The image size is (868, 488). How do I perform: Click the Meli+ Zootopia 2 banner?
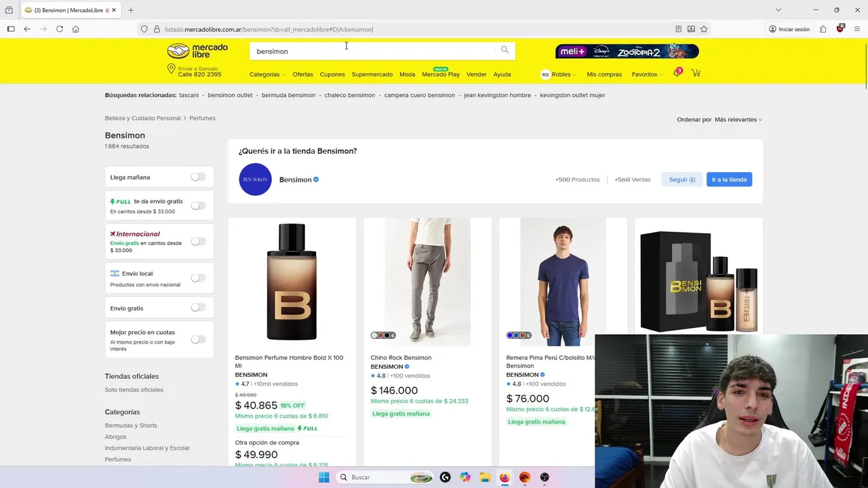pyautogui.click(x=627, y=52)
